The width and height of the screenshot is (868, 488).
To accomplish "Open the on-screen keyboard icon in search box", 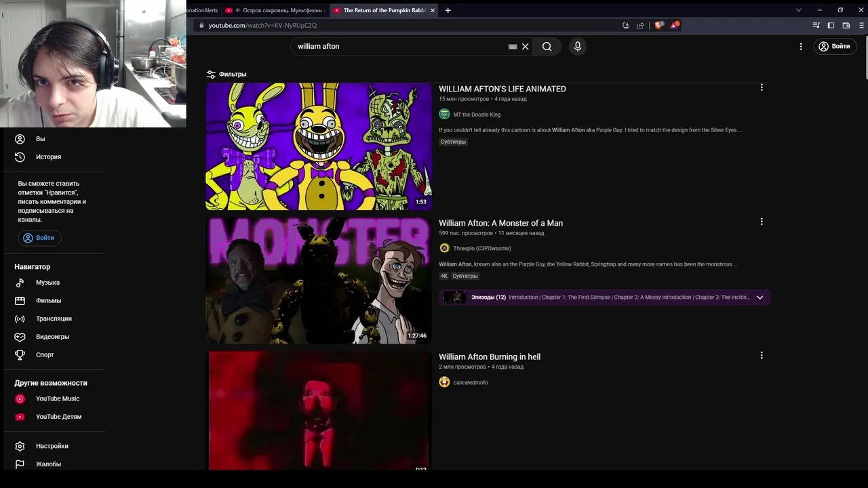I will pyautogui.click(x=513, y=46).
